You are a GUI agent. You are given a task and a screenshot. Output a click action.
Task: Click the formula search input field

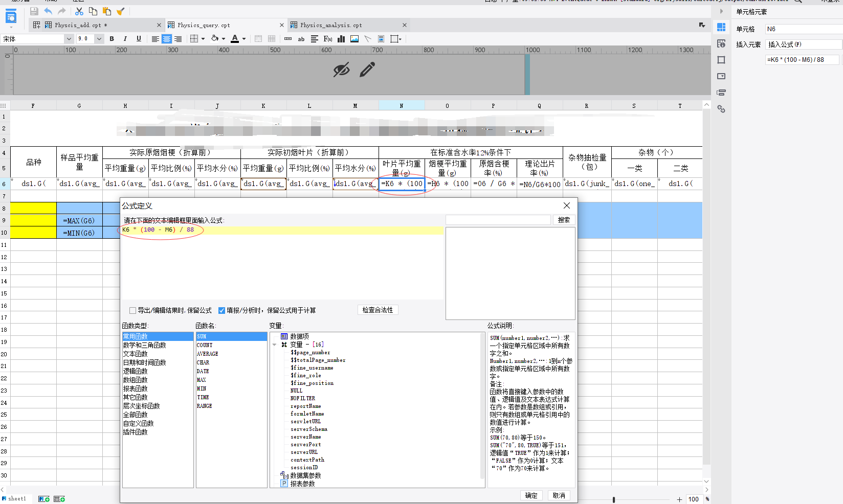[x=498, y=220]
